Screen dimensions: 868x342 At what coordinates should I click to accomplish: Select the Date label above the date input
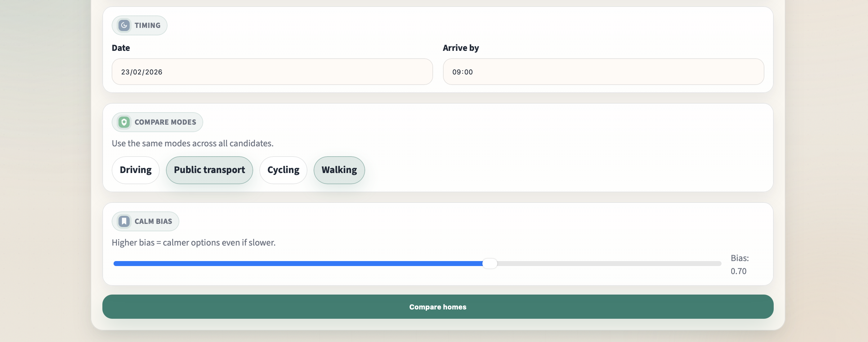click(120, 48)
